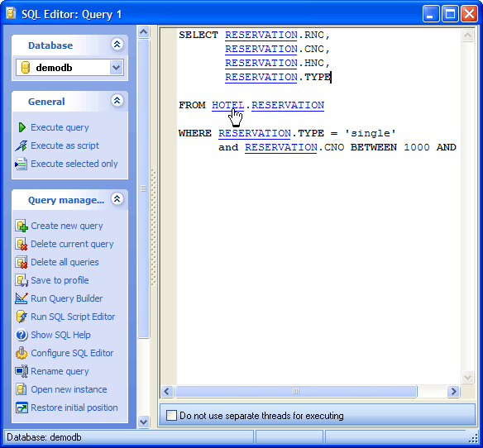Click the Delete current query icon
483x448 pixels.
coord(22,244)
